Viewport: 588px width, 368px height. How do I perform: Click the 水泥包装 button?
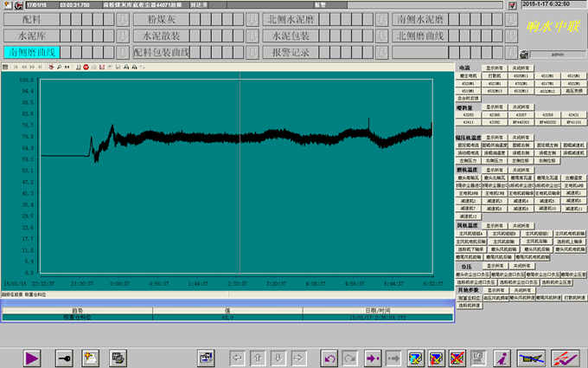click(292, 36)
